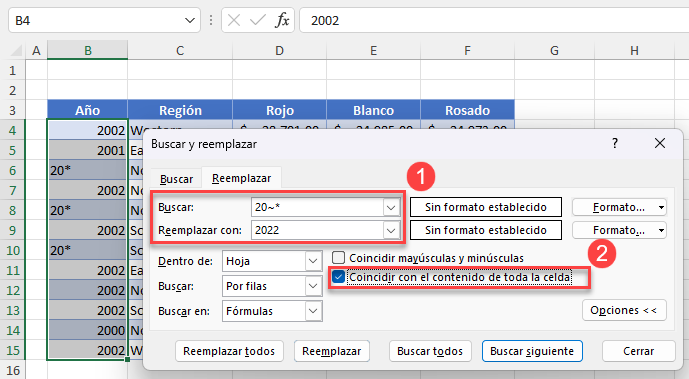Click the dialog help question mark
The width and height of the screenshot is (689, 379).
(615, 143)
